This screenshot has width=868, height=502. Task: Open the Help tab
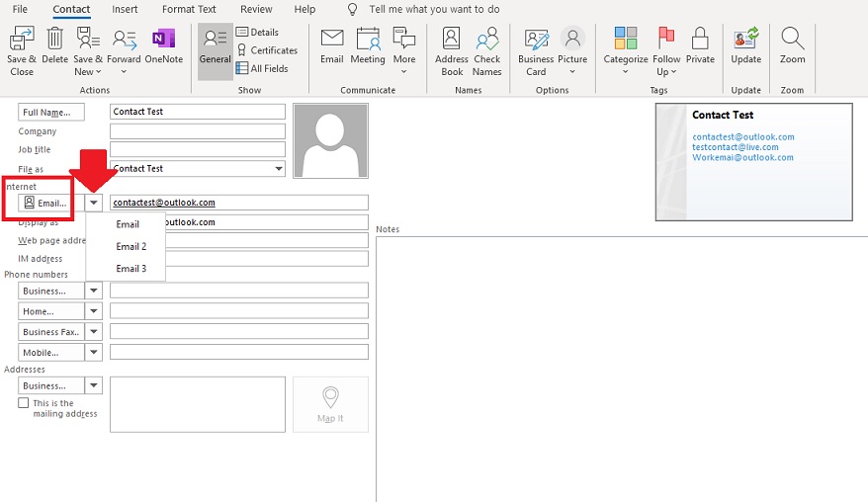tap(304, 10)
